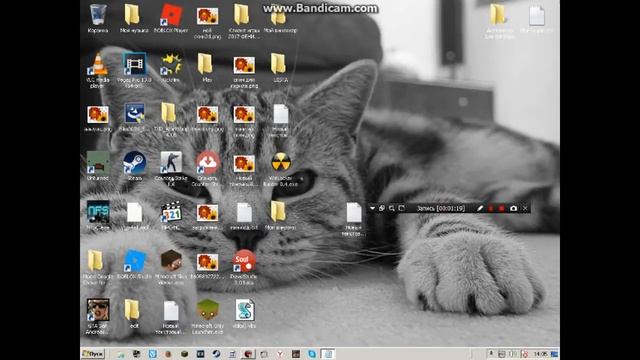Select the png image next to ROBLOX Player
The height and width of the screenshot is (360, 640).
[207, 16]
